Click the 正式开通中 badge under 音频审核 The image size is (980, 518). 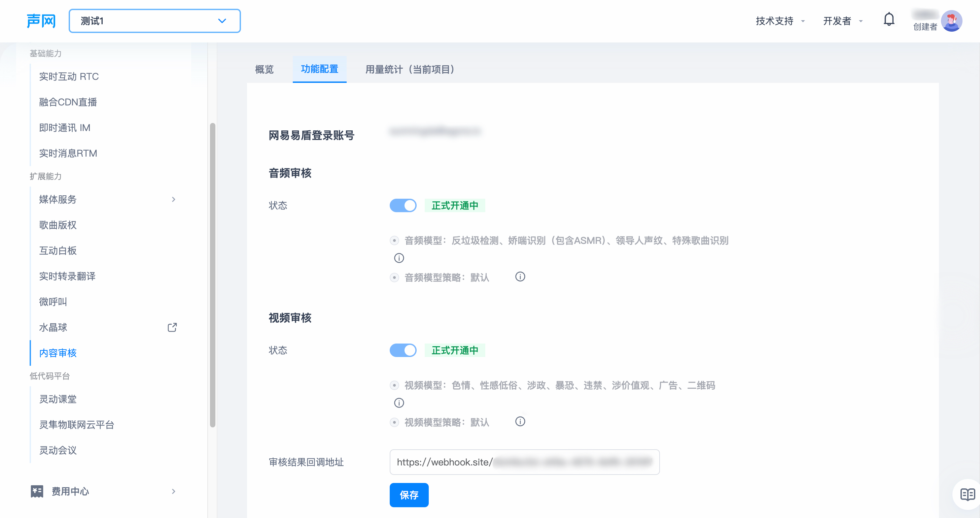point(455,205)
